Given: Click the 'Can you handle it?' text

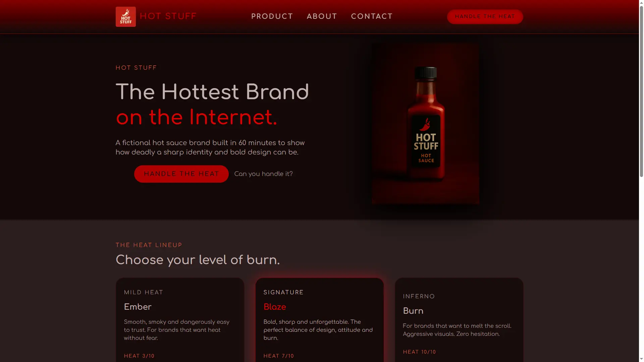Looking at the screenshot, I should pyautogui.click(x=263, y=174).
